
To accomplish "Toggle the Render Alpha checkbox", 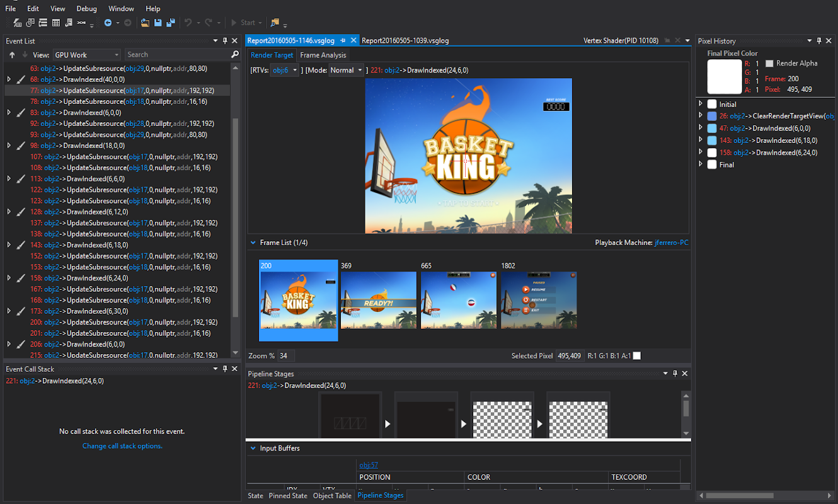I will click(769, 64).
